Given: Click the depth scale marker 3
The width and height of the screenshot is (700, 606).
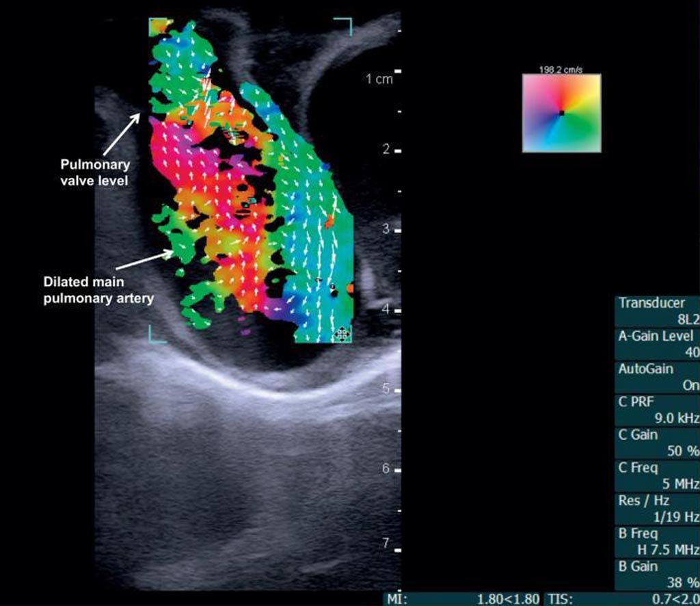Looking at the screenshot, I should 386,229.
